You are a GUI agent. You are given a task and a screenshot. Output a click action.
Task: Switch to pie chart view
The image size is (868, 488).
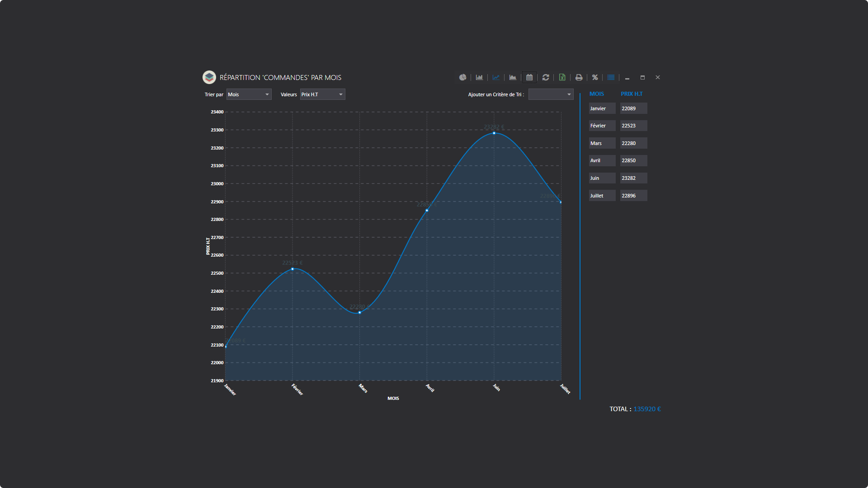point(462,77)
